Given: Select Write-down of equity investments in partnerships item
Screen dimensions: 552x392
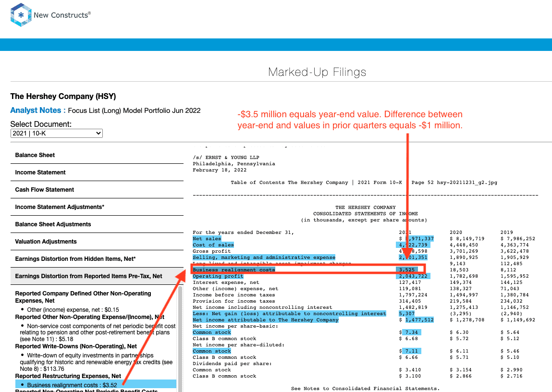Looking at the screenshot, I should point(96,362).
